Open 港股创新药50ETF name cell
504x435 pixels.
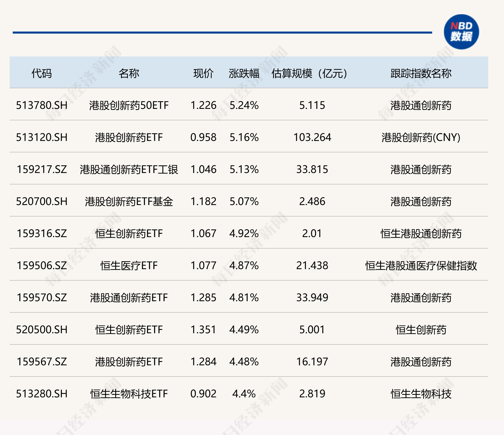[129, 105]
